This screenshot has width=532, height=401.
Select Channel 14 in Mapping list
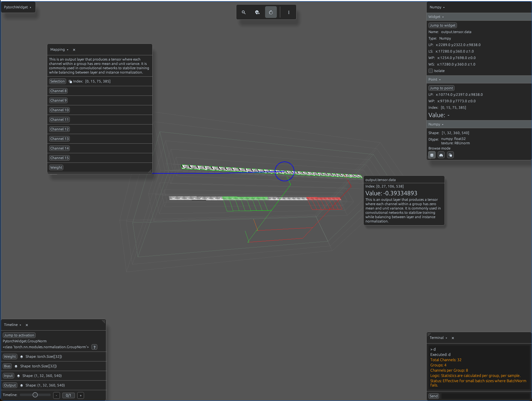click(60, 148)
